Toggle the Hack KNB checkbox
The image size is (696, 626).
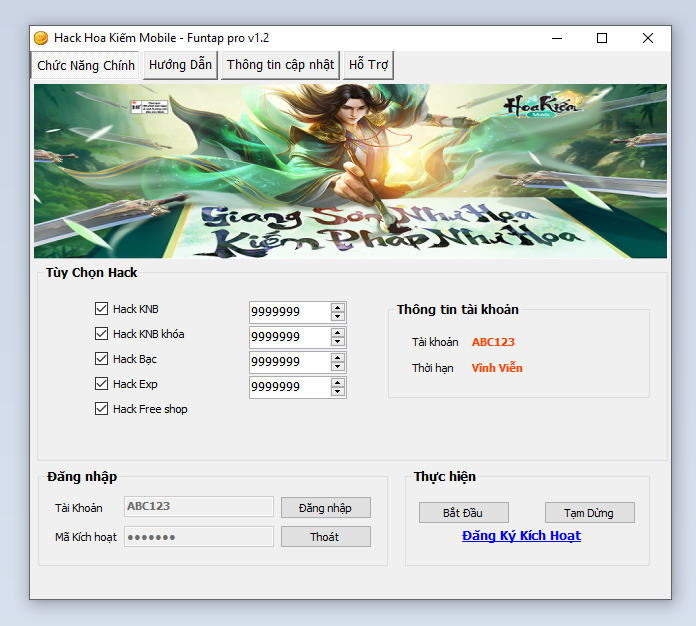101,309
